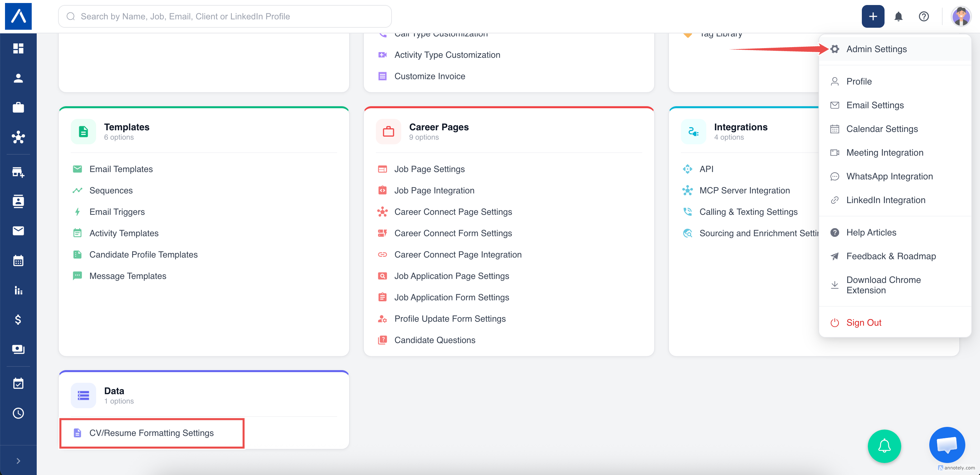Screen dimensions: 980x475
Task: Click the Data card database icon
Action: (83, 395)
